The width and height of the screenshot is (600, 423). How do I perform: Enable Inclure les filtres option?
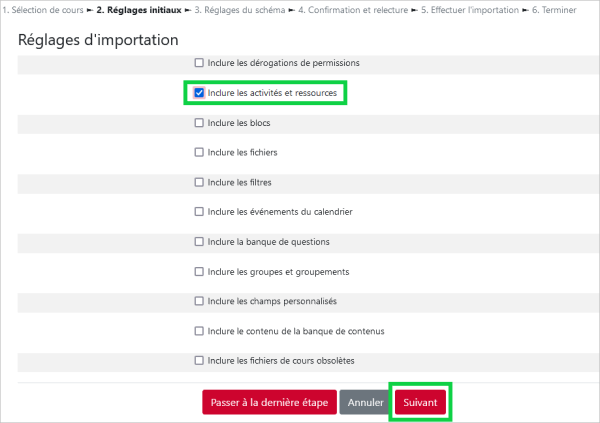199,182
